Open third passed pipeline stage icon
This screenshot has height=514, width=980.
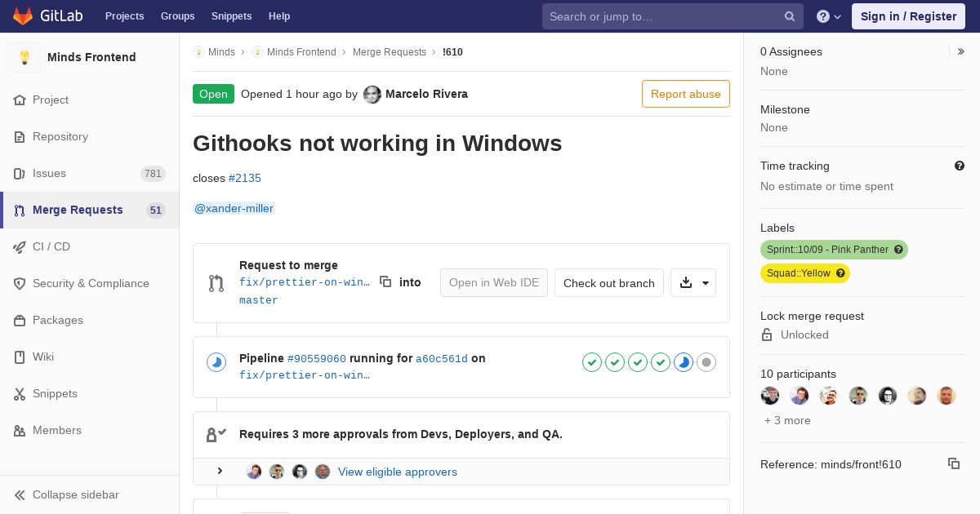pos(638,362)
